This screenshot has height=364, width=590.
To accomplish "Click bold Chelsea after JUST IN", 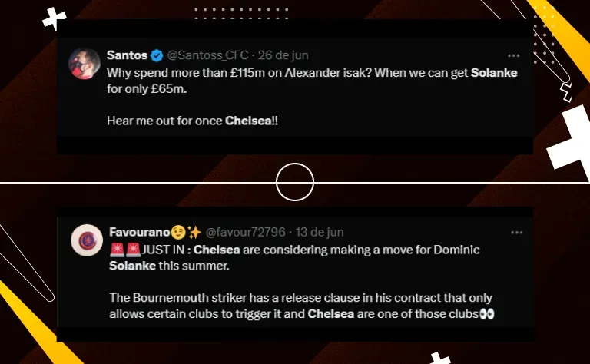I will pos(217,250).
